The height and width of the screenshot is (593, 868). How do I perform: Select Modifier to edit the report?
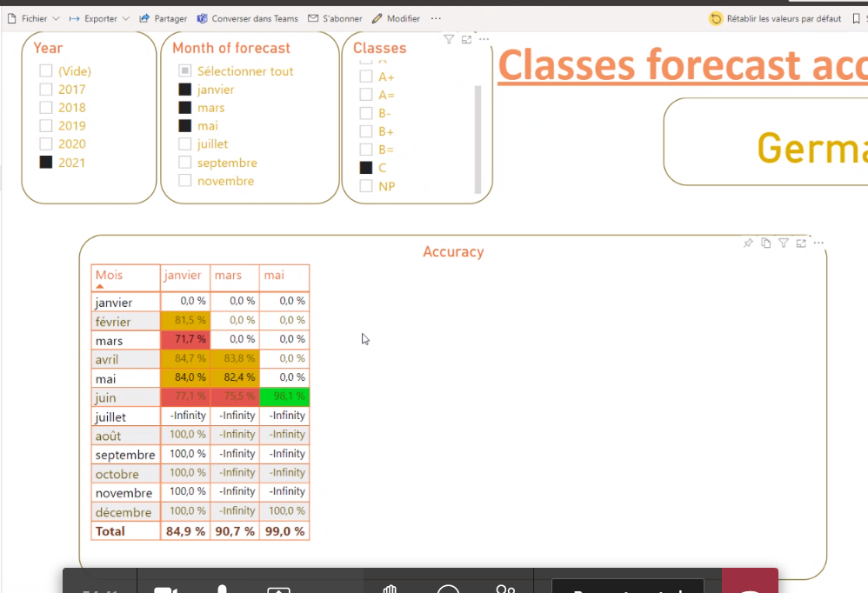click(396, 18)
